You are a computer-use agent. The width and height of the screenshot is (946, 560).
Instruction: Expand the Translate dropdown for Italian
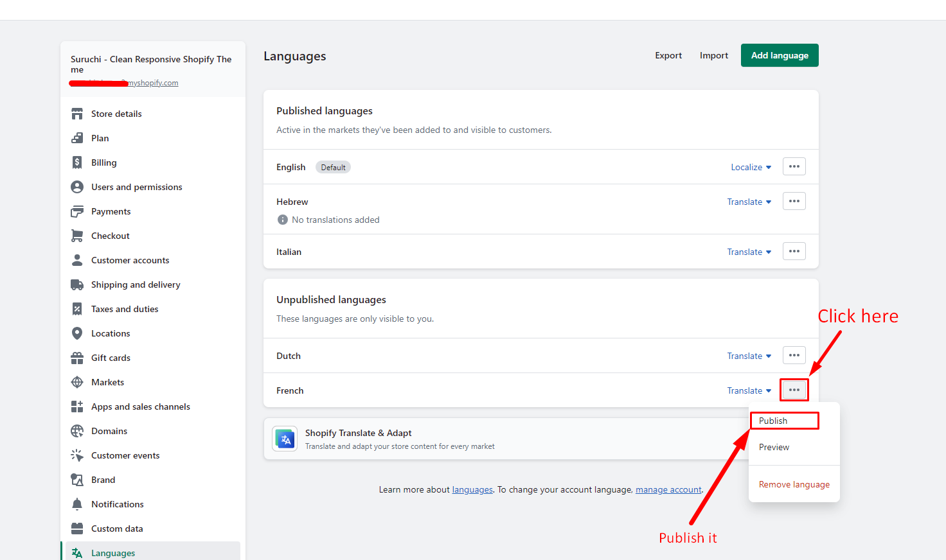pyautogui.click(x=749, y=252)
